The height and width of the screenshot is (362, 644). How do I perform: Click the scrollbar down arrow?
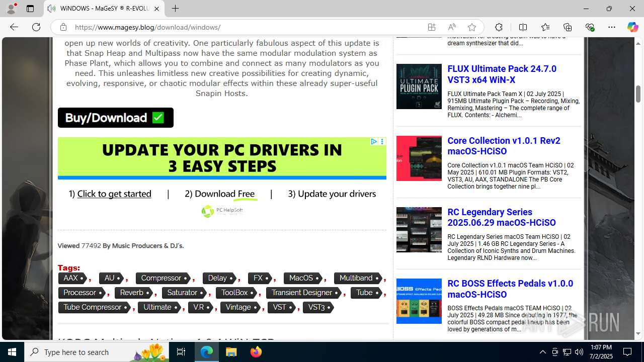638,333
